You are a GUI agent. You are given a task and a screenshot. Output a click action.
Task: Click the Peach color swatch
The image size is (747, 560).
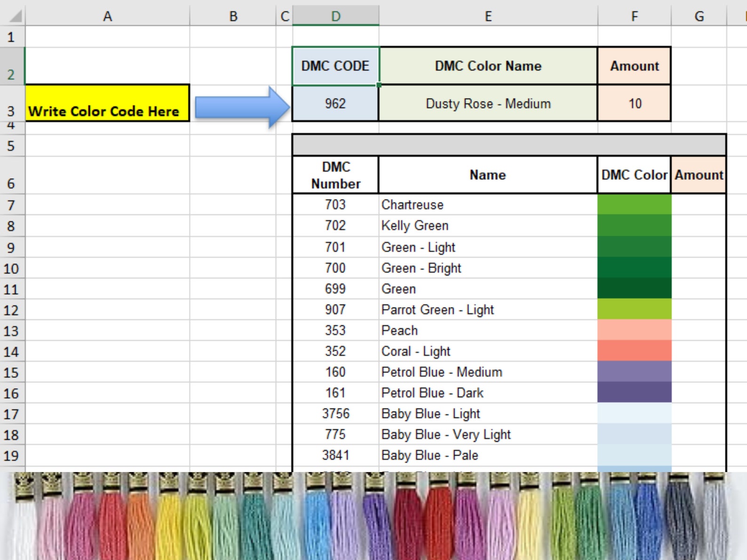[634, 330]
